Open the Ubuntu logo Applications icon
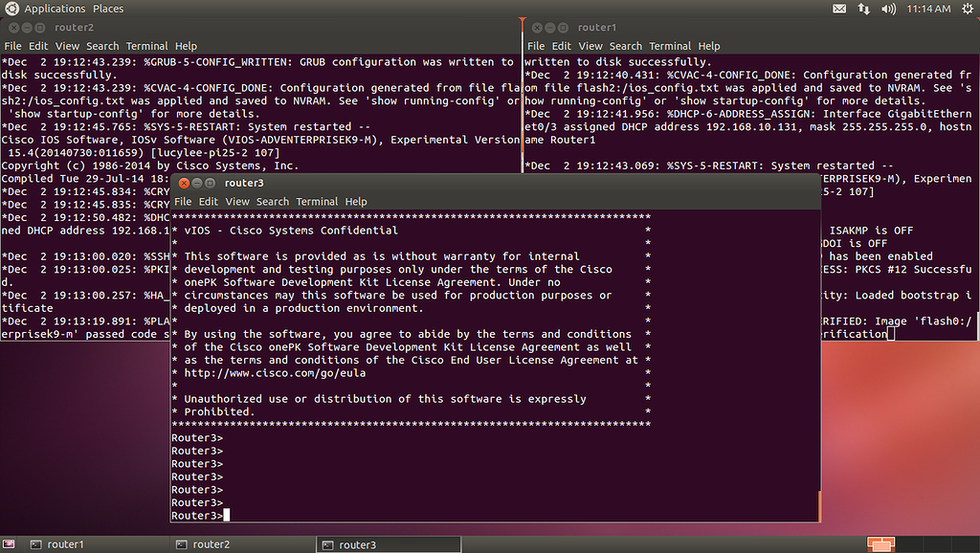The width and height of the screenshot is (980, 553). 11,9
